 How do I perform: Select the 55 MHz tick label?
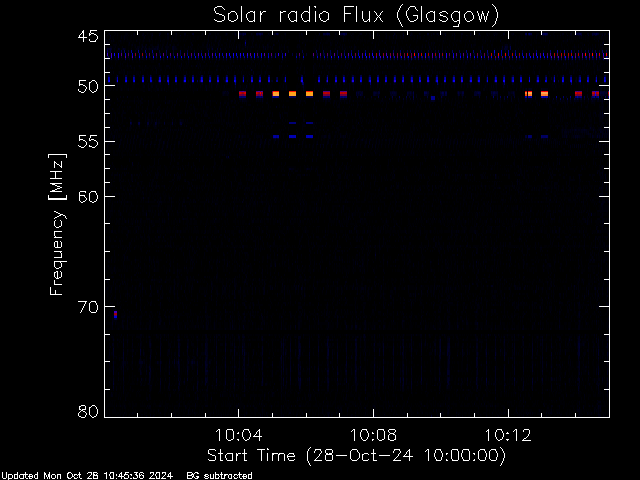point(88,142)
